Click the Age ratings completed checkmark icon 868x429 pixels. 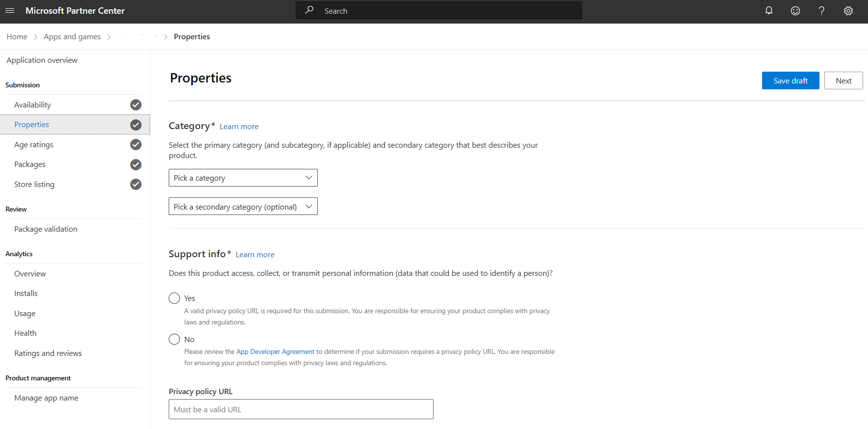click(136, 144)
